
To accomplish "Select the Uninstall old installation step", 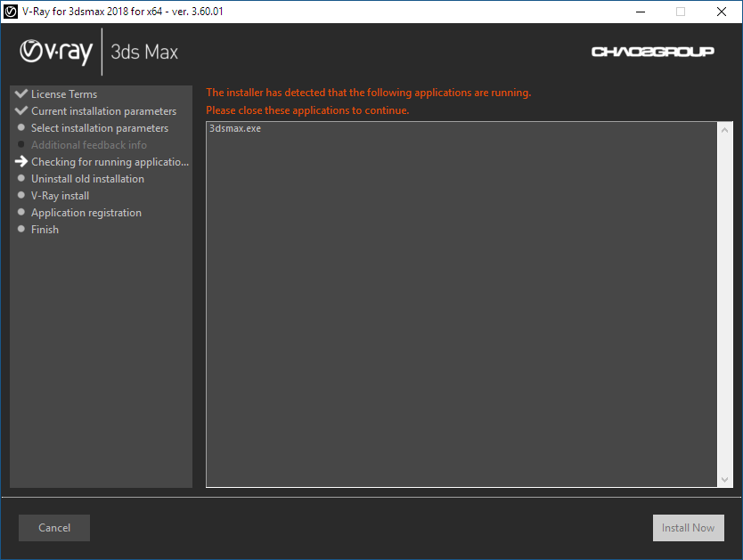I will 87,179.
